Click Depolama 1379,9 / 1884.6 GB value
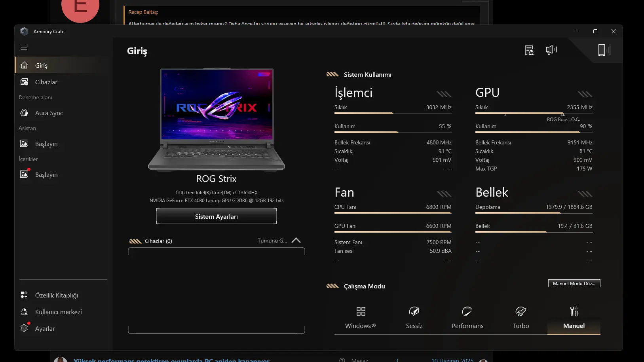Viewport: 644px width, 362px height. [569, 207]
